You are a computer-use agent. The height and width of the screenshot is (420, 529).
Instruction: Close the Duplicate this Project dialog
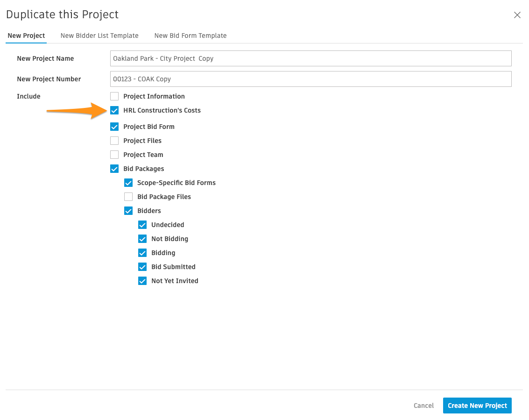click(517, 15)
